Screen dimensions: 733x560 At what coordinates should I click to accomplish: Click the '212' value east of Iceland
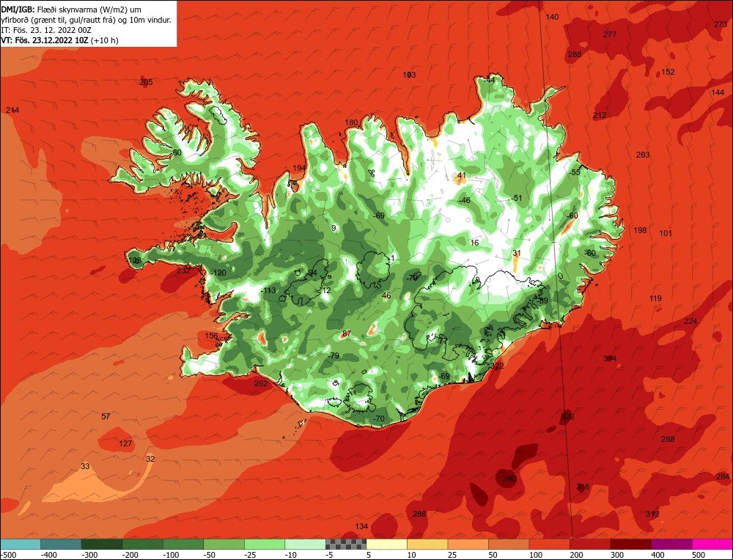click(x=600, y=116)
